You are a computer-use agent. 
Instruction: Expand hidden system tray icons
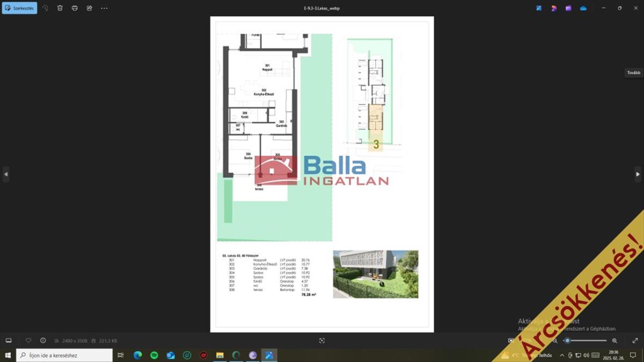coord(562,355)
